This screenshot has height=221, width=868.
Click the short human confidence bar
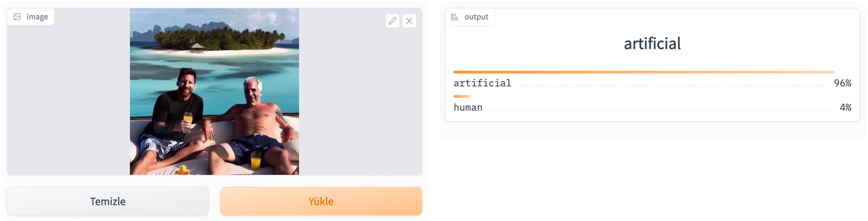click(462, 96)
